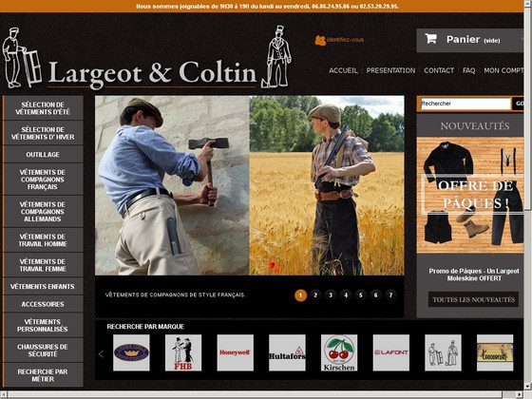Open Sélection de vêtements d'été category
The width and height of the screenshot is (532, 399).
43,108
